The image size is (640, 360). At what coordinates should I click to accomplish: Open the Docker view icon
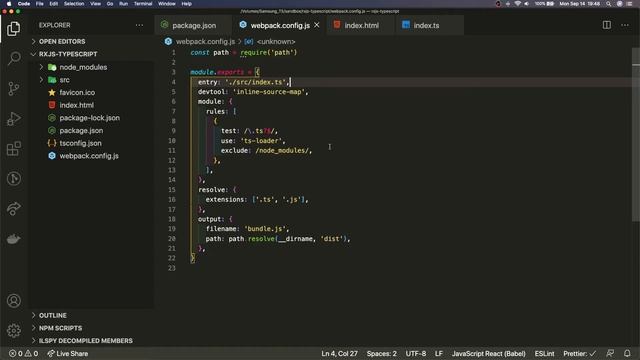(13, 239)
